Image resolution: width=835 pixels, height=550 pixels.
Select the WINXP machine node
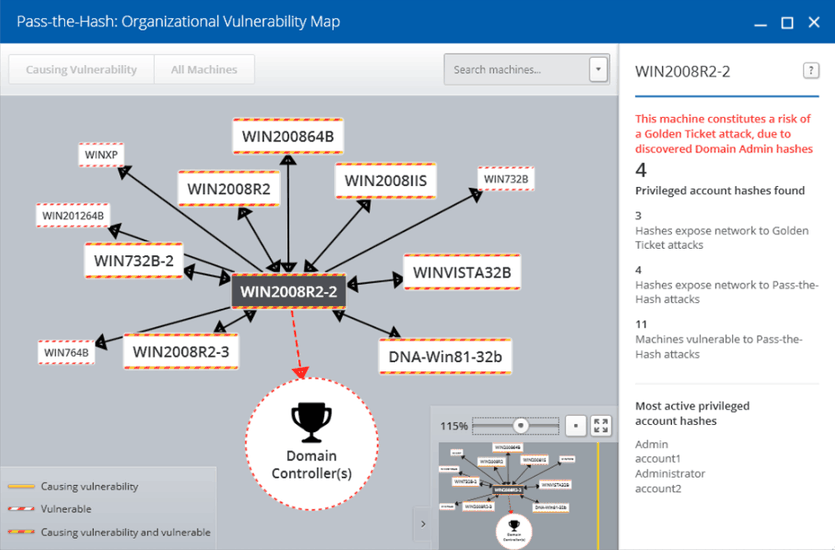click(x=101, y=155)
